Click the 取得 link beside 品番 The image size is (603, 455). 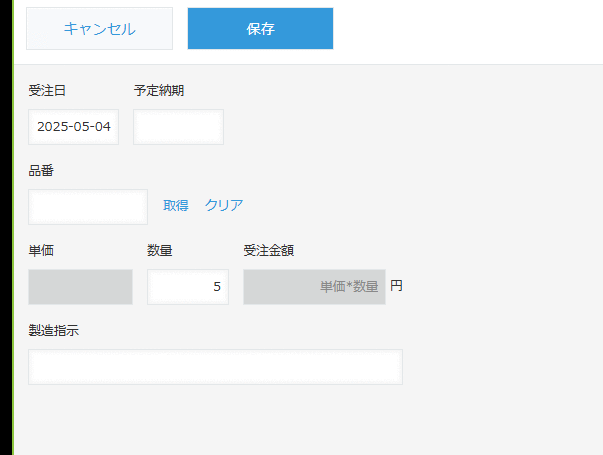(176, 205)
